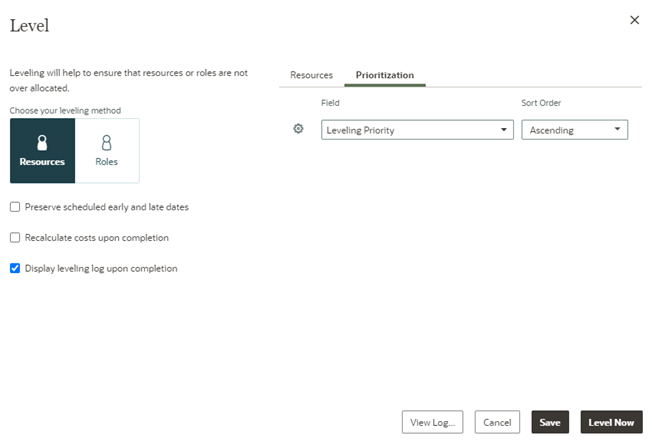Close the Level dialog with the X icon
The image size is (652, 445).
[x=634, y=20]
